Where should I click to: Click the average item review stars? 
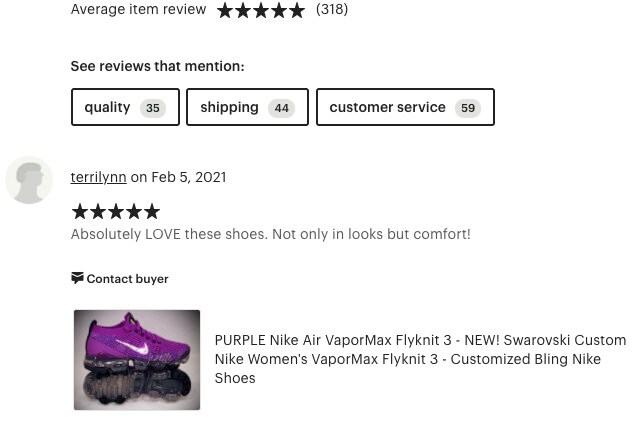(261, 10)
